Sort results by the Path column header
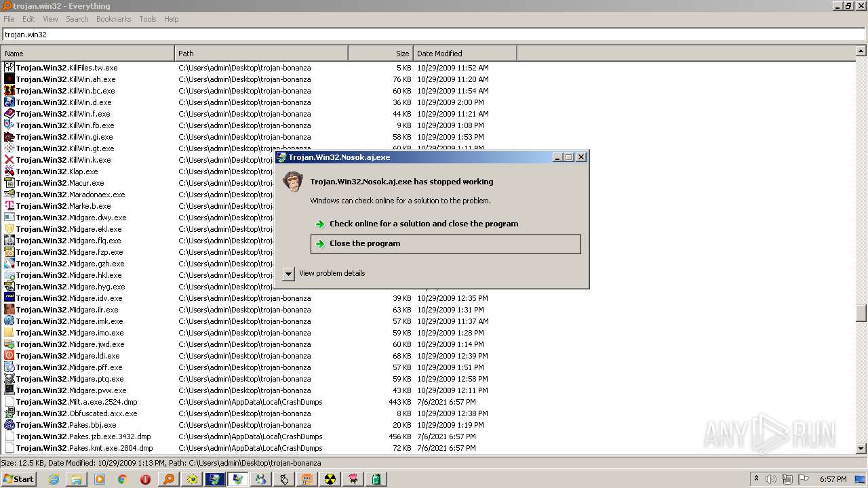The image size is (868, 488). 261,54
